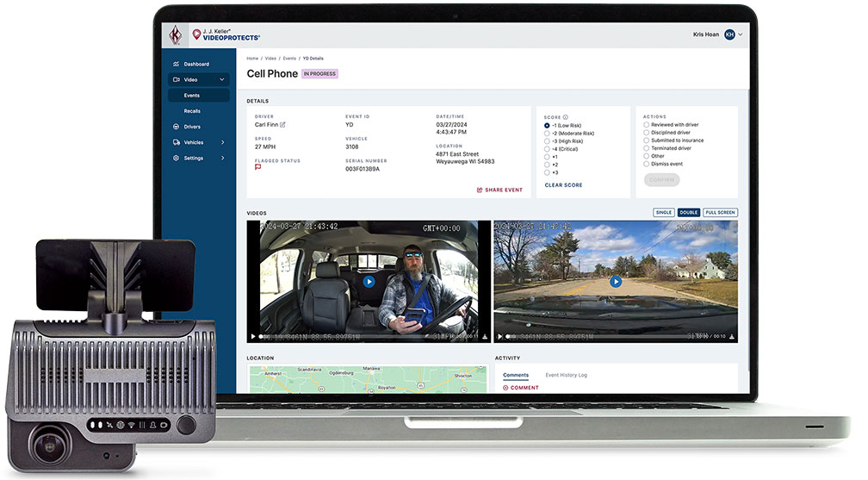The width and height of the screenshot is (868, 480).
Task: Click the VideoProtects logo
Action: tap(226, 34)
